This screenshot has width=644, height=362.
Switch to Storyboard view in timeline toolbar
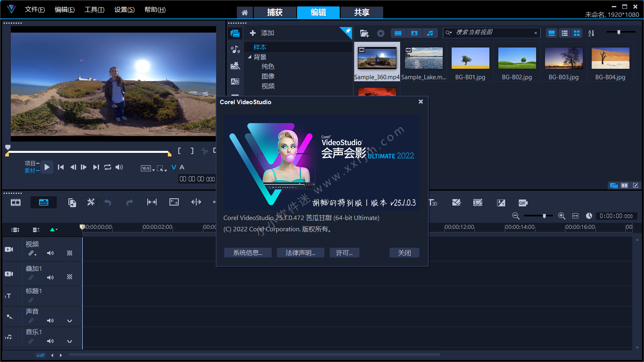tap(16, 202)
